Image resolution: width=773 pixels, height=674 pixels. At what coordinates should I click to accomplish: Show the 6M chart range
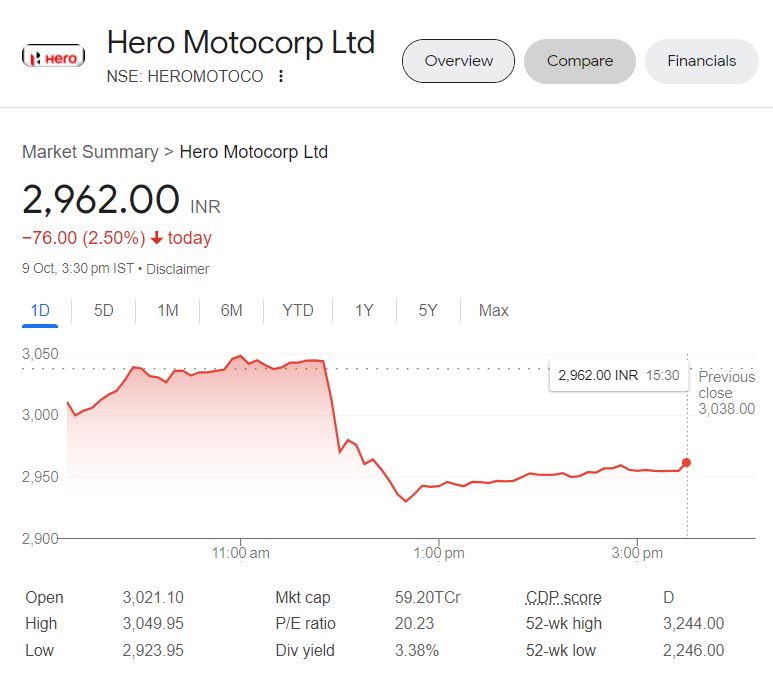pyautogui.click(x=231, y=310)
